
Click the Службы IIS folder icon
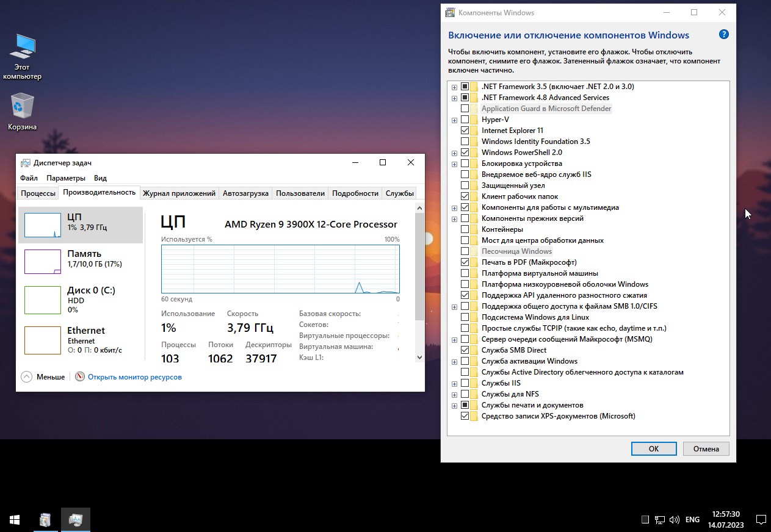[x=474, y=383]
